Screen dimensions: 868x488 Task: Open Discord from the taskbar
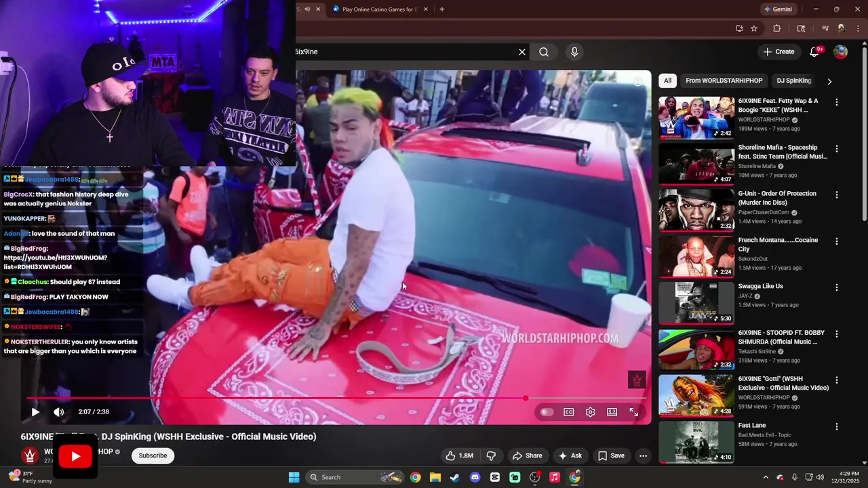(475, 477)
